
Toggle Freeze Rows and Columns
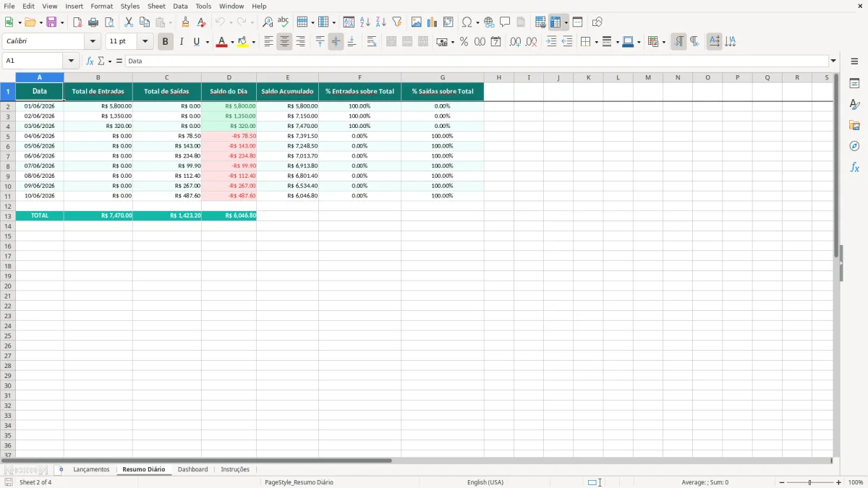pyautogui.click(x=556, y=22)
